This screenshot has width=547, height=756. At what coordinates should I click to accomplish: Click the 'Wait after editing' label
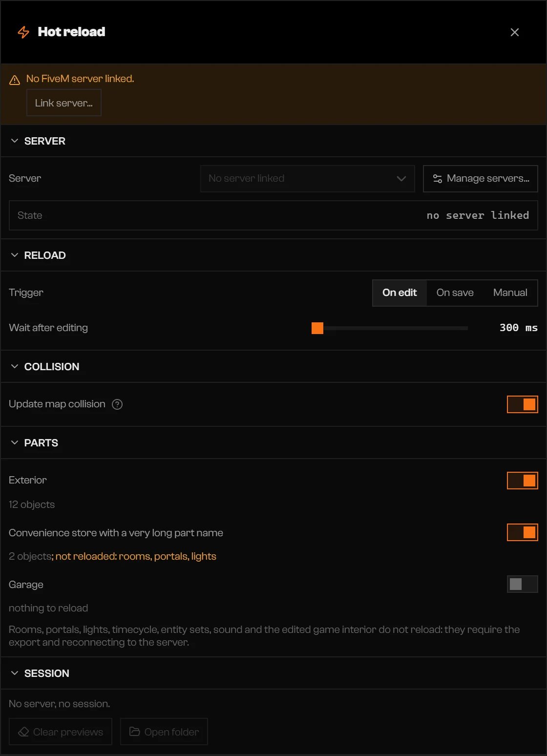click(x=48, y=328)
